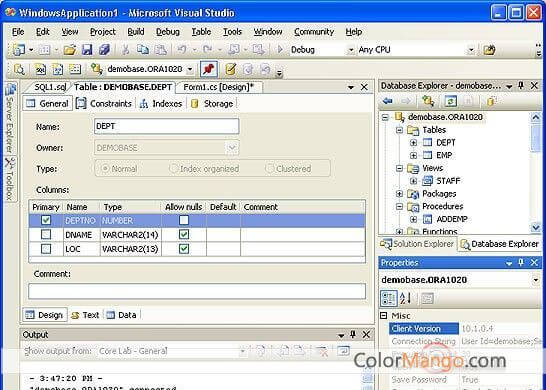Image resolution: width=546 pixels, height=390 pixels.
Task: Expand the DEPT table tree node
Action: coord(413,142)
